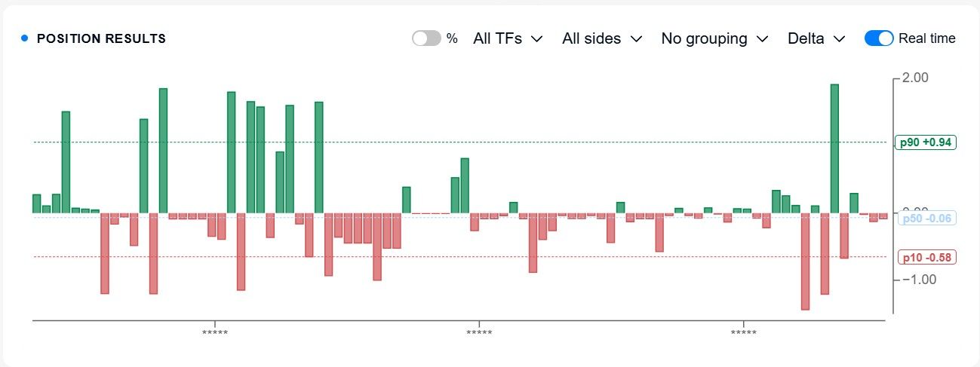The width and height of the screenshot is (980, 367).
Task: Click the 2.00 y-axis tick label
Action: 915,78
